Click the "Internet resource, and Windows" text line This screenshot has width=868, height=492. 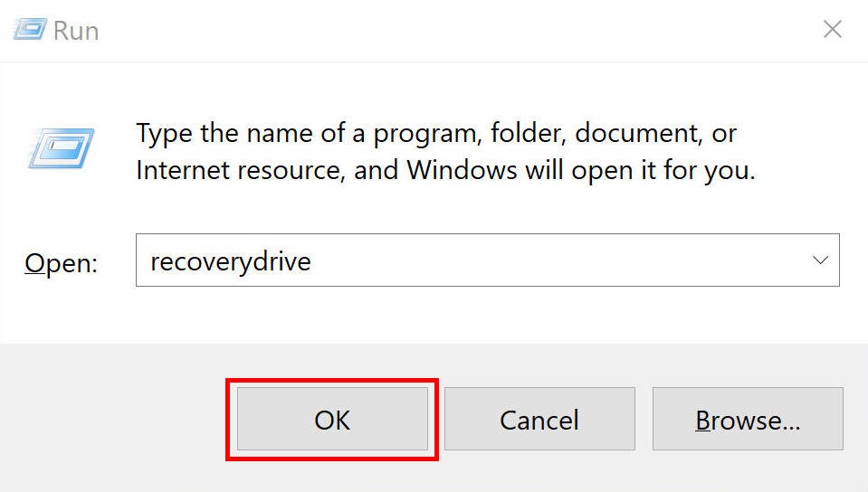[327, 169]
